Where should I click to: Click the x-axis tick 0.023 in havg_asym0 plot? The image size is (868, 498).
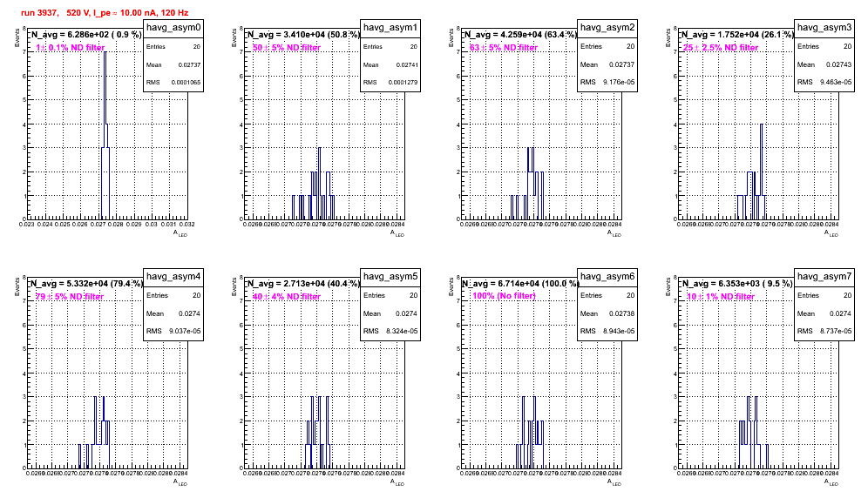[x=26, y=225]
